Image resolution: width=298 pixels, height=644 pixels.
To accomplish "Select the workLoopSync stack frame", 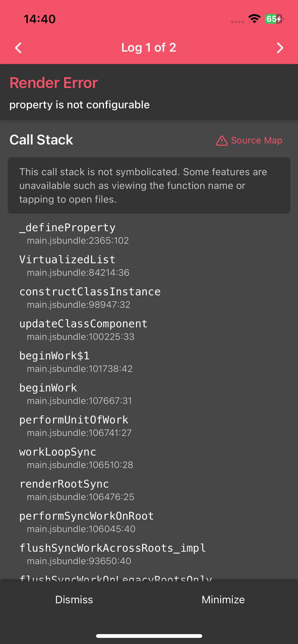I will click(x=149, y=458).
